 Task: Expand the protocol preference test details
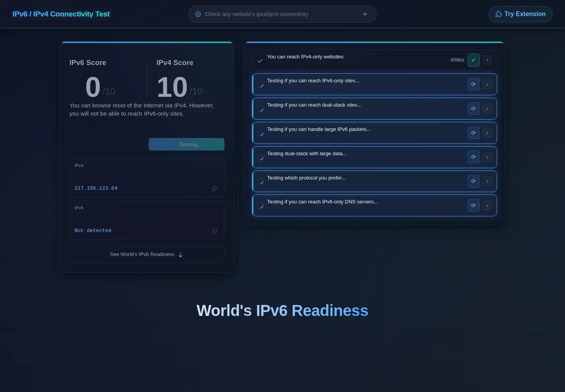click(x=487, y=181)
